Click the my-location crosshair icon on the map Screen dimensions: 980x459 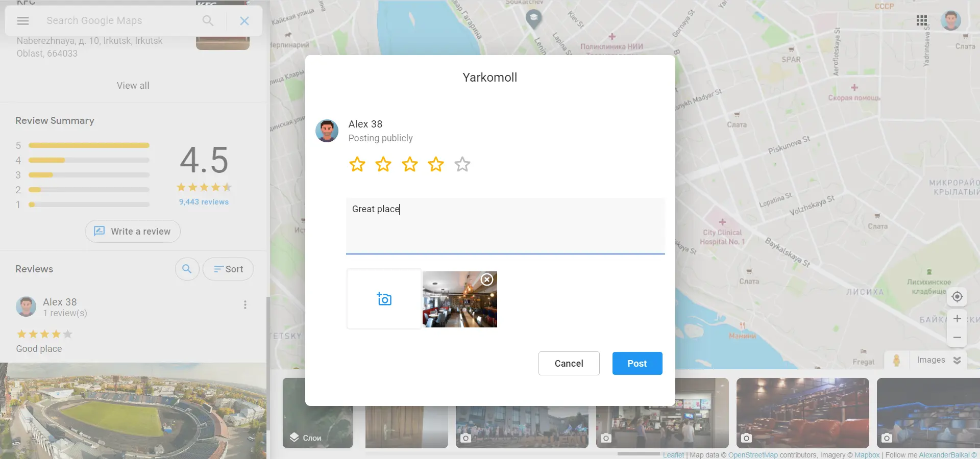click(x=957, y=297)
